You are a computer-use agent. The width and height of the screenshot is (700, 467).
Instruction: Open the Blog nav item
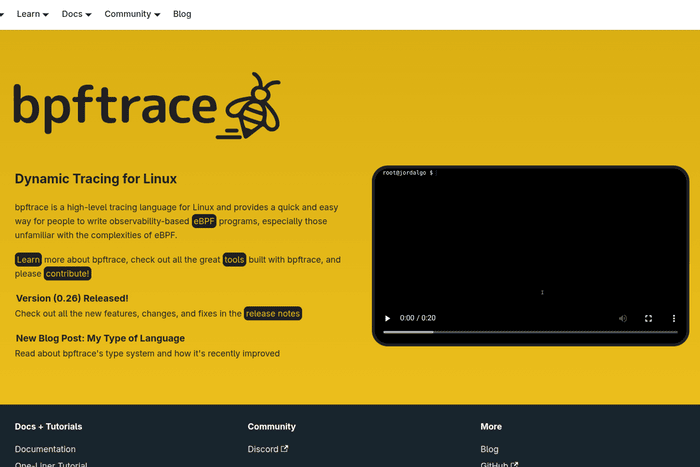coord(182,14)
